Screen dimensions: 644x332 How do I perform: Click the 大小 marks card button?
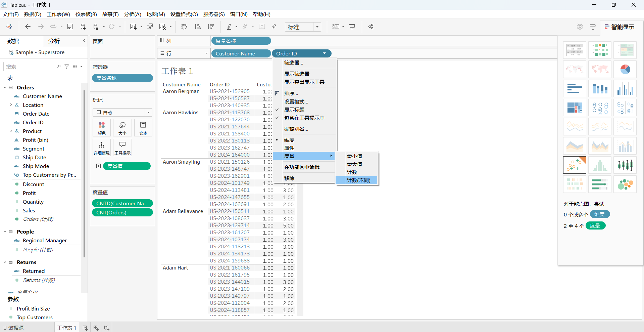tap(122, 128)
